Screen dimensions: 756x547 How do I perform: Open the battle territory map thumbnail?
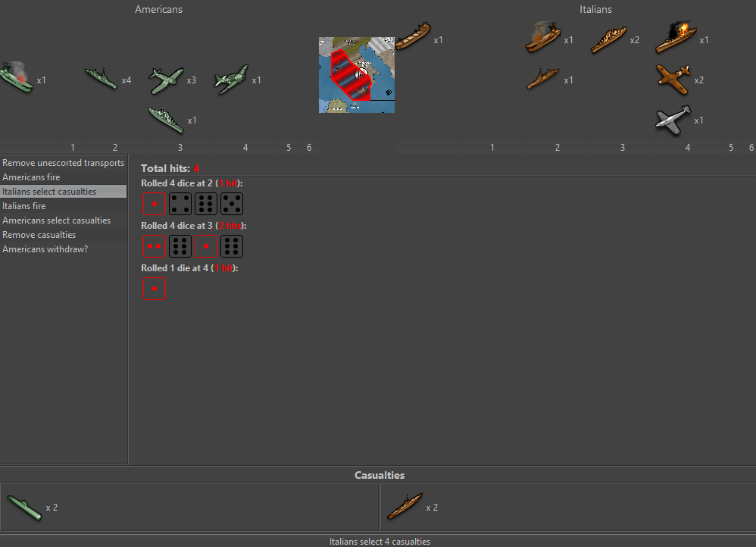(356, 75)
